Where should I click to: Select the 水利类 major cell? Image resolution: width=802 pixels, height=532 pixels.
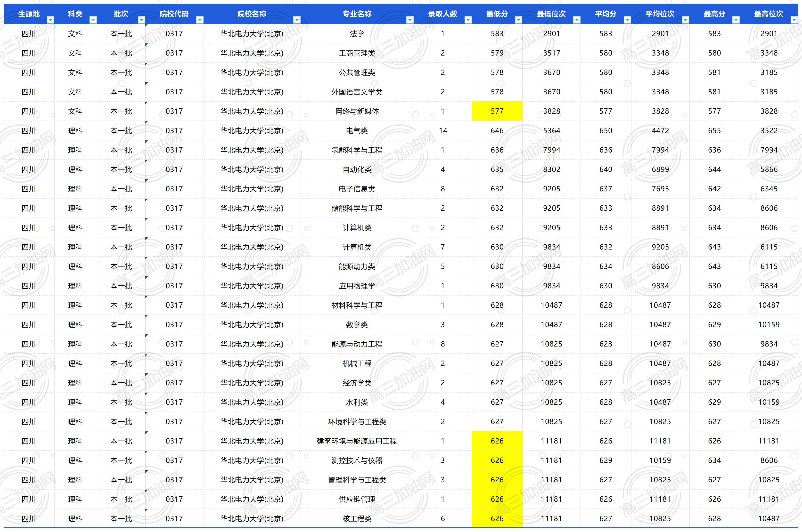[x=357, y=402]
